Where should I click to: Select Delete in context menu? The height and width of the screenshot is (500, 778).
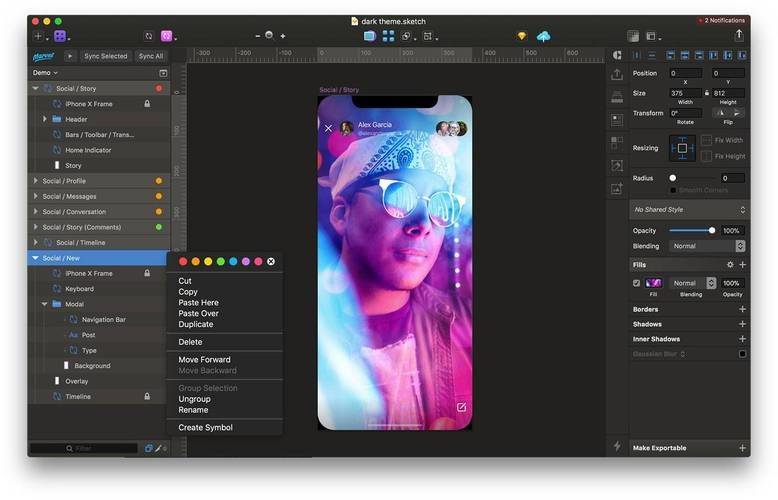click(190, 342)
